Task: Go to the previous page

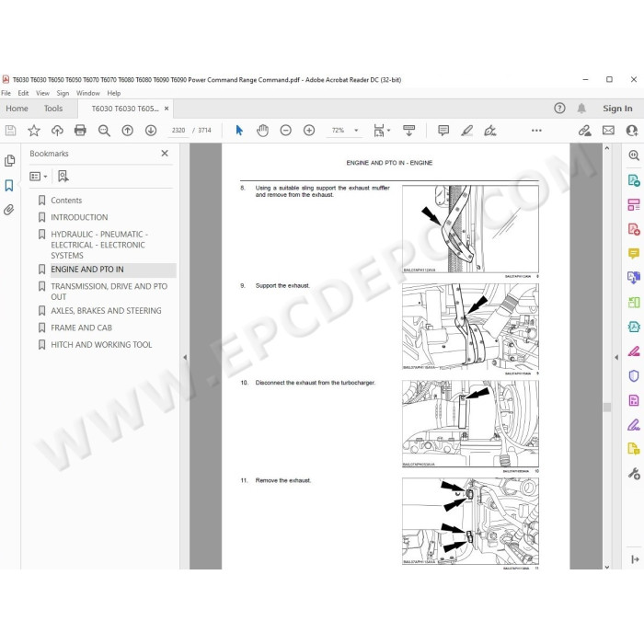Action: pos(127,131)
